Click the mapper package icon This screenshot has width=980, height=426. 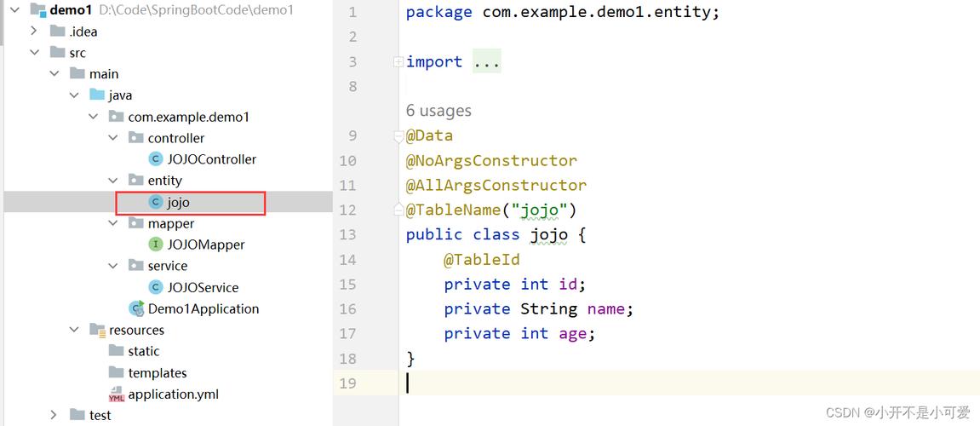pyautogui.click(x=136, y=223)
